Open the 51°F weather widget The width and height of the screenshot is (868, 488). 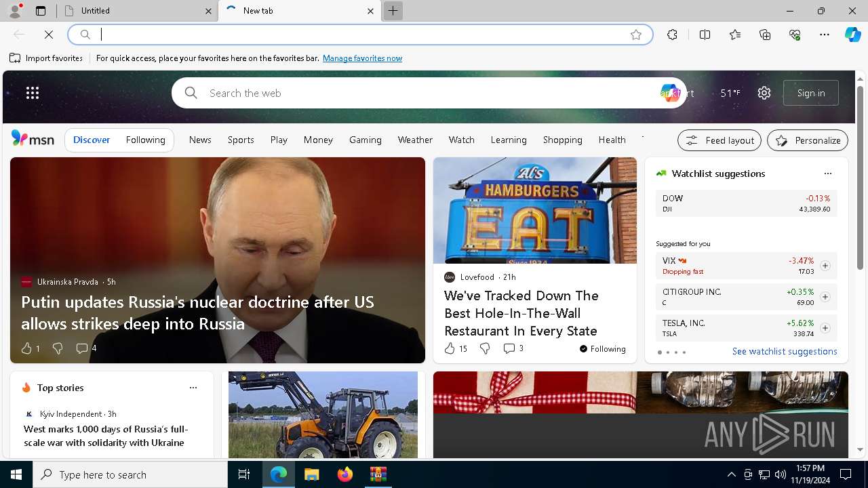pyautogui.click(x=730, y=93)
